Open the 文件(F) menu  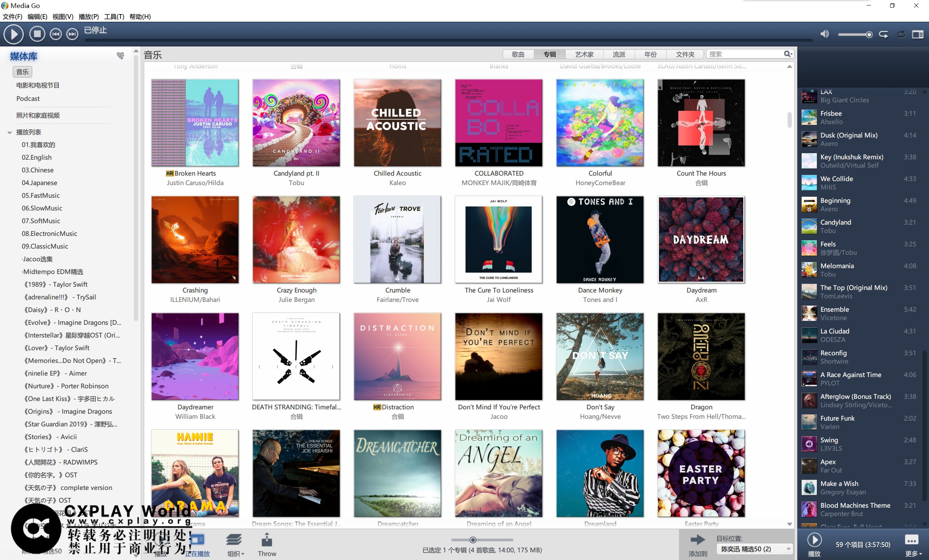12,17
